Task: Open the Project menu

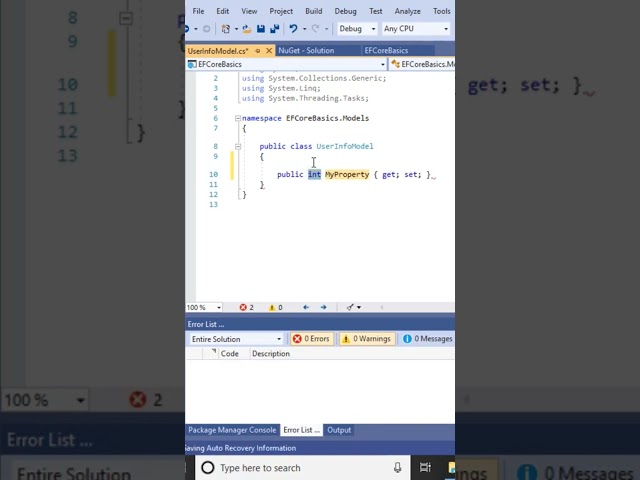Action: tap(281, 11)
